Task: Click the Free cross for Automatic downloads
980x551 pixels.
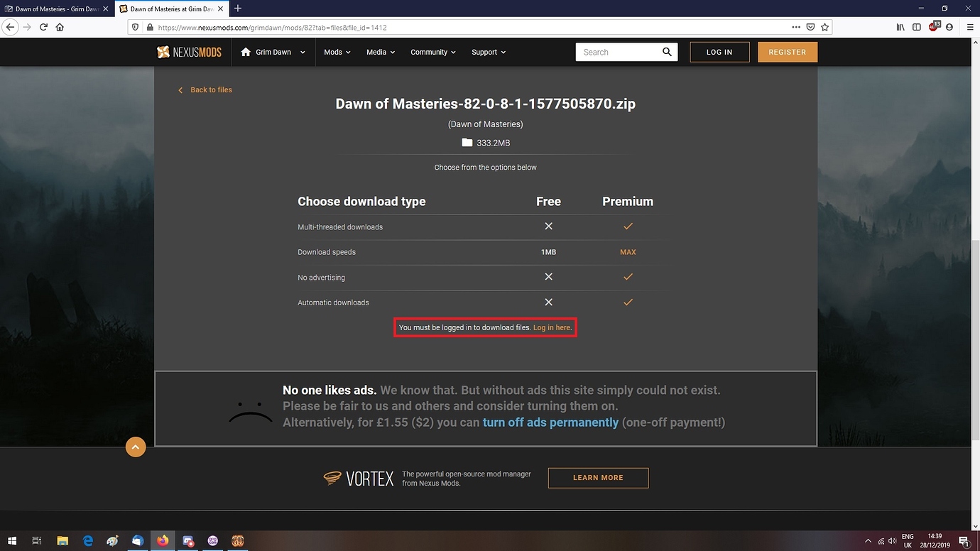Action: [x=548, y=302]
